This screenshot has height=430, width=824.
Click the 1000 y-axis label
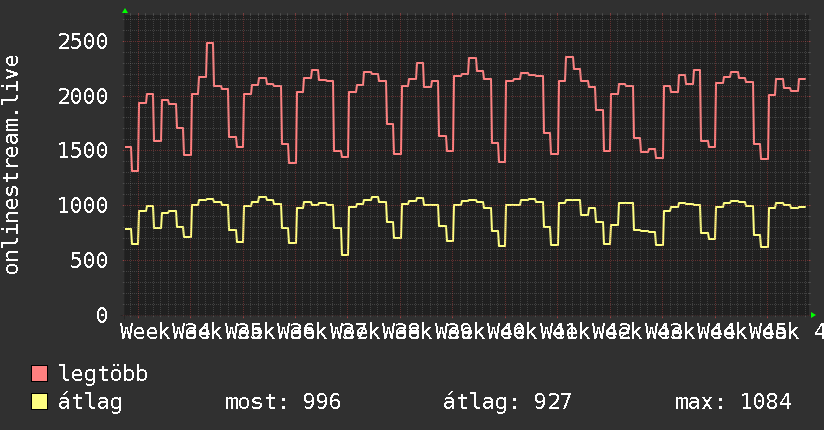83,206
